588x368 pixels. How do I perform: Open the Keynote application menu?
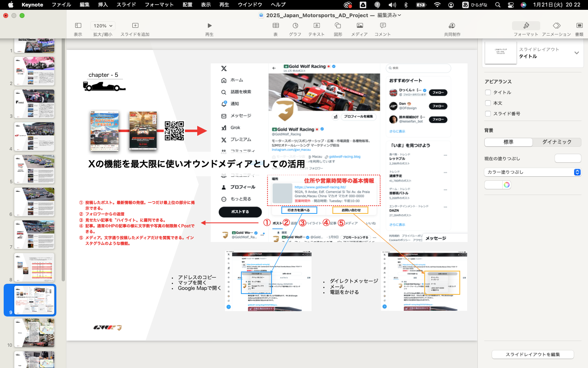(x=32, y=5)
